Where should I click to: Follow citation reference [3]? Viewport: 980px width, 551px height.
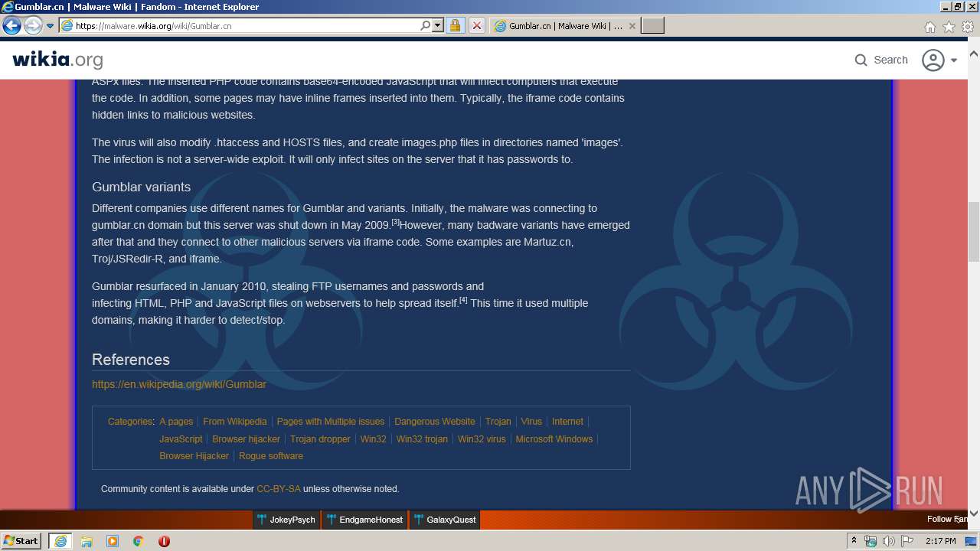396,221
